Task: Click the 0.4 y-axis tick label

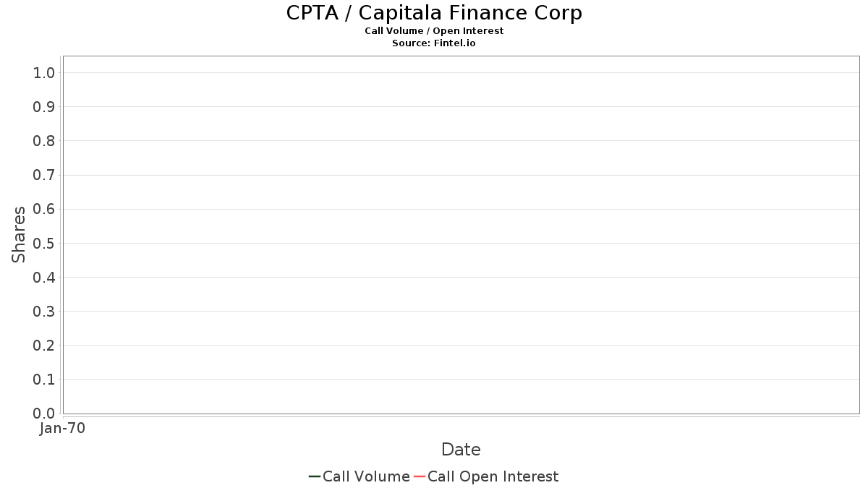Action: click(44, 278)
